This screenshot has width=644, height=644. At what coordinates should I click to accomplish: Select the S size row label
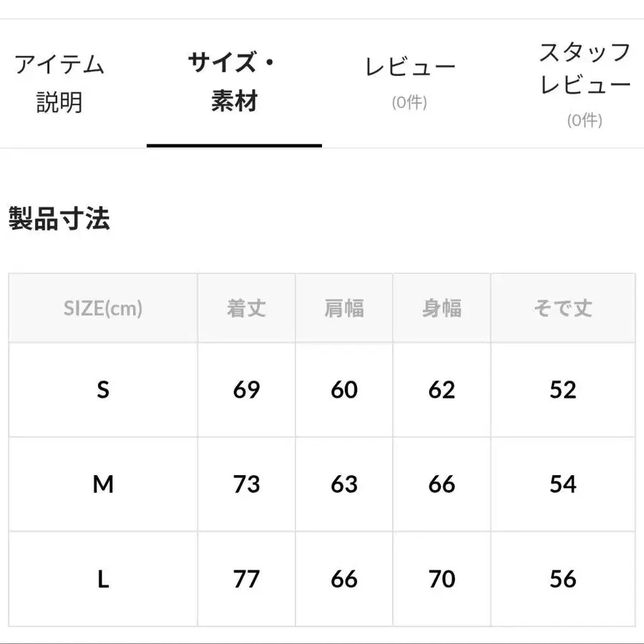coord(102,390)
